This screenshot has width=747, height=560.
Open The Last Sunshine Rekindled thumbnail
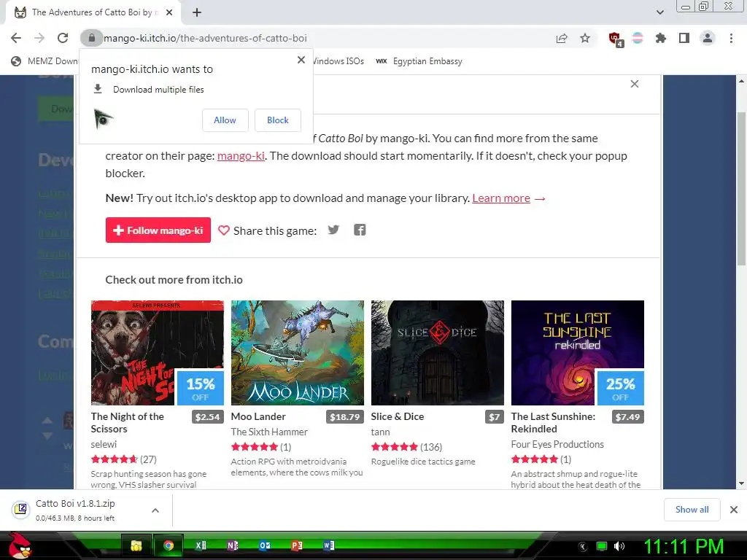578,353
